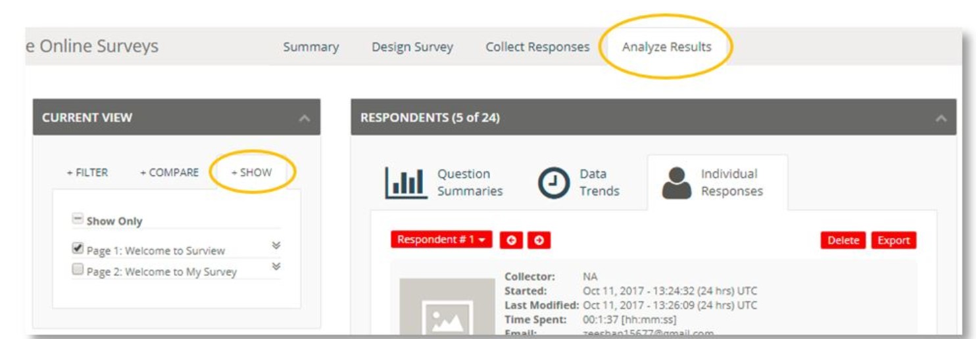The height and width of the screenshot is (339, 980).
Task: Go to next respondent with right arrow
Action: click(539, 240)
